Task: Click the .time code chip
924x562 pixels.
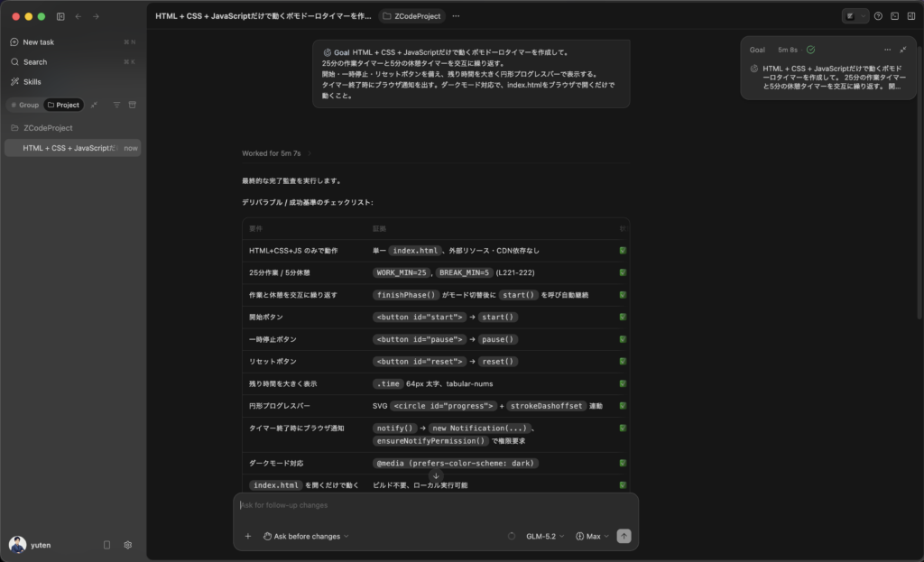Action: click(x=388, y=383)
